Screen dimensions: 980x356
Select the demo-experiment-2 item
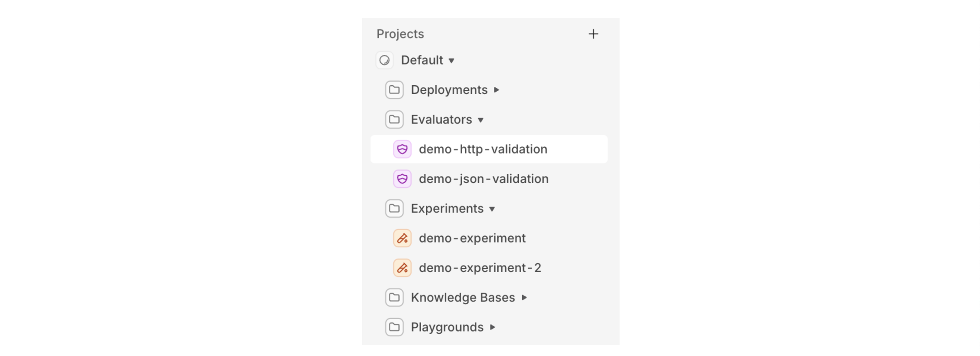click(480, 268)
